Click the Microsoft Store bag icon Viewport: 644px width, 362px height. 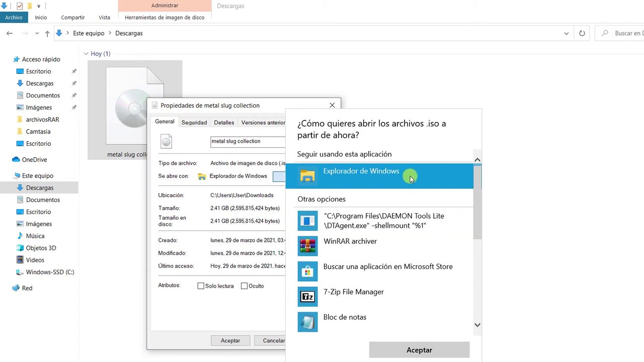coord(307,271)
